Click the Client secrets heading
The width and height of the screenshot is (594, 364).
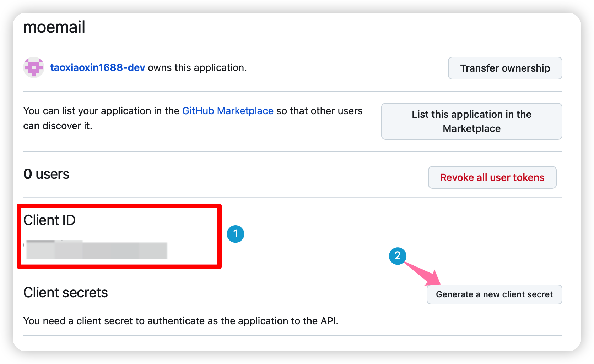pyautogui.click(x=65, y=293)
